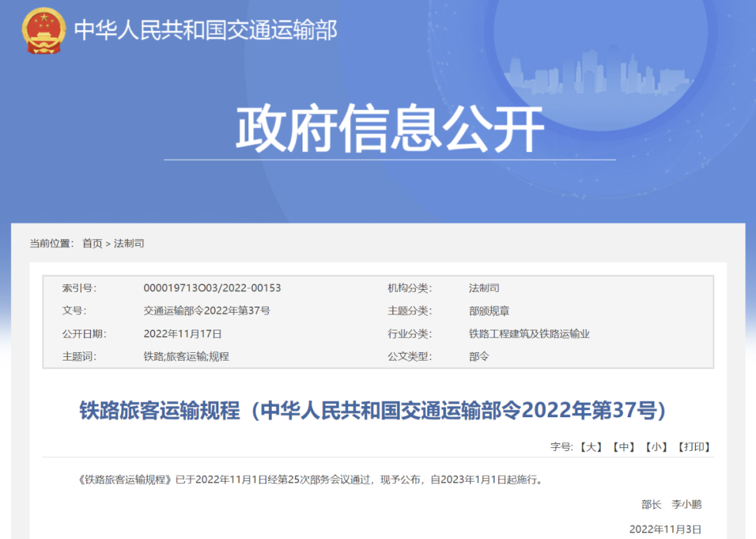Click the 主题分类 field label
The image size is (756, 539).
coord(409,311)
